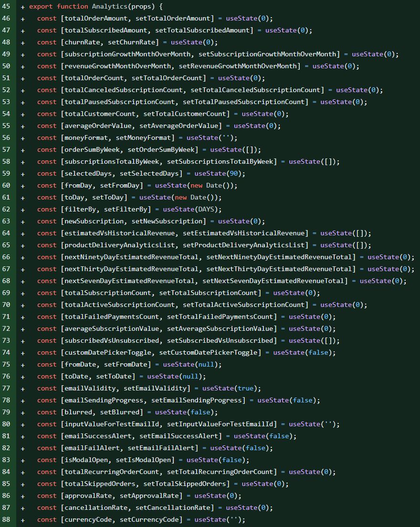Click 'approvalRate' on line 86
The width and height of the screenshot is (420, 527).
coord(88,496)
